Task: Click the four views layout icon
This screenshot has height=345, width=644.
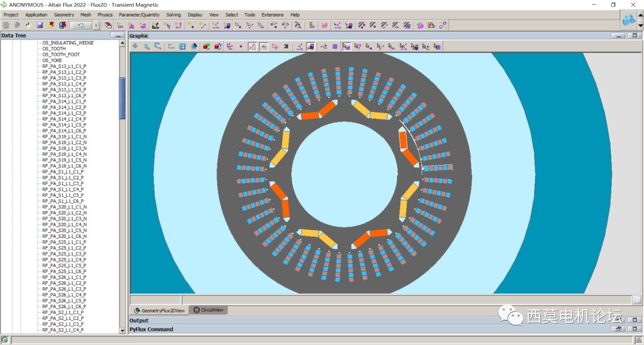Action: pyautogui.click(x=182, y=46)
